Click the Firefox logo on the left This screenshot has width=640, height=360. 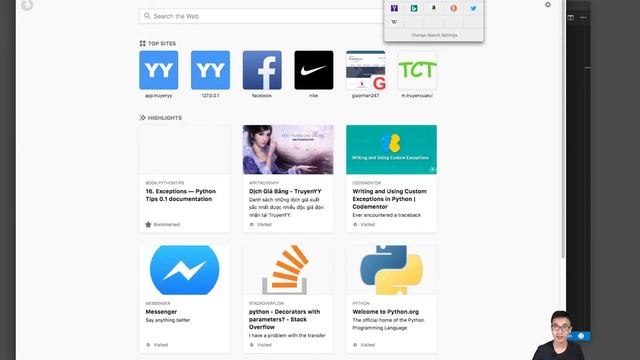[27, 5]
